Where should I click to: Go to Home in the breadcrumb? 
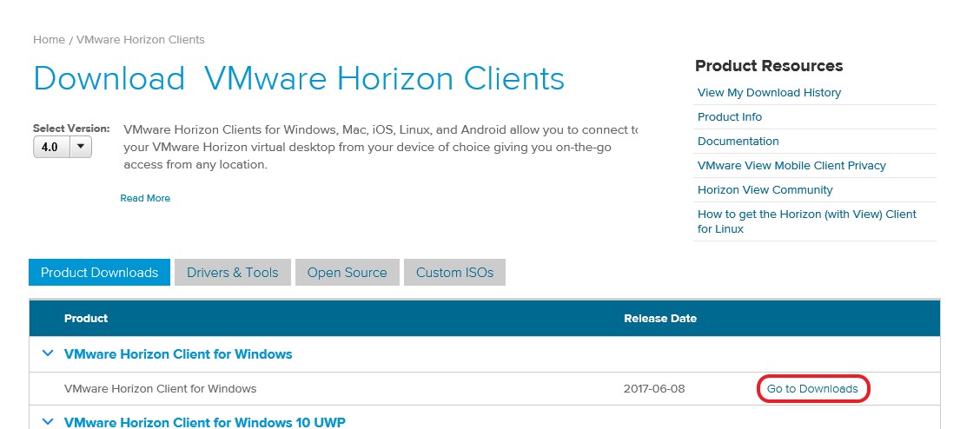click(49, 39)
